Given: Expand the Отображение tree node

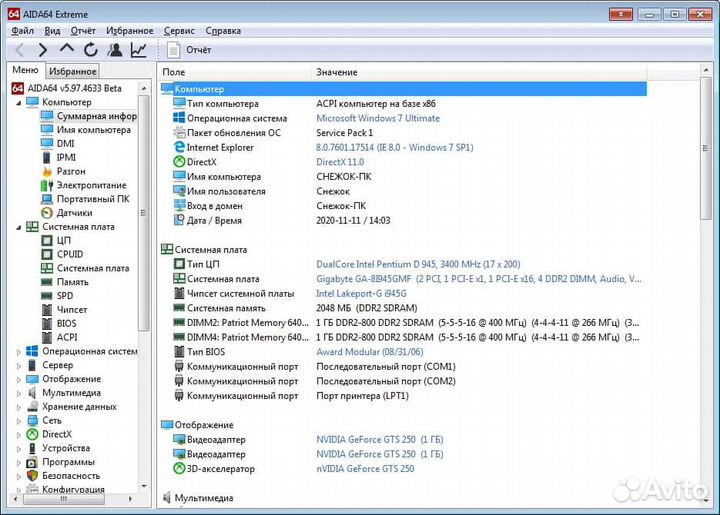Looking at the screenshot, I should tap(19, 380).
